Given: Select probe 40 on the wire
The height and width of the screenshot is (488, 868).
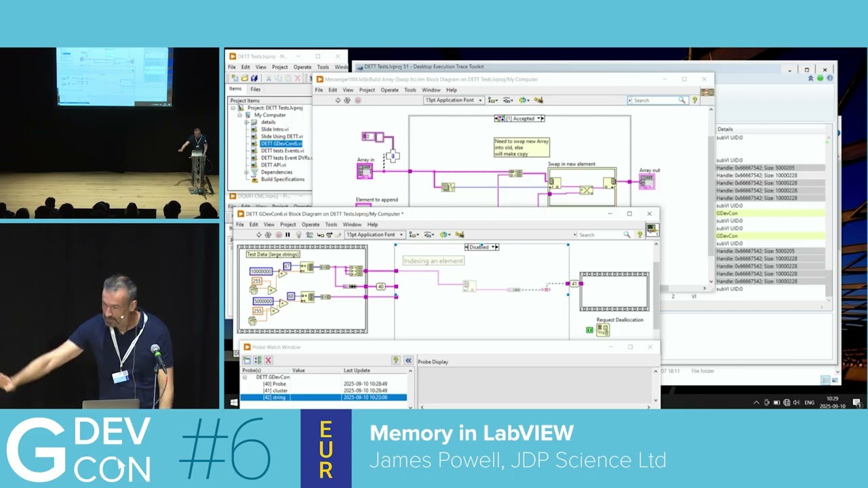Looking at the screenshot, I should pos(380,286).
